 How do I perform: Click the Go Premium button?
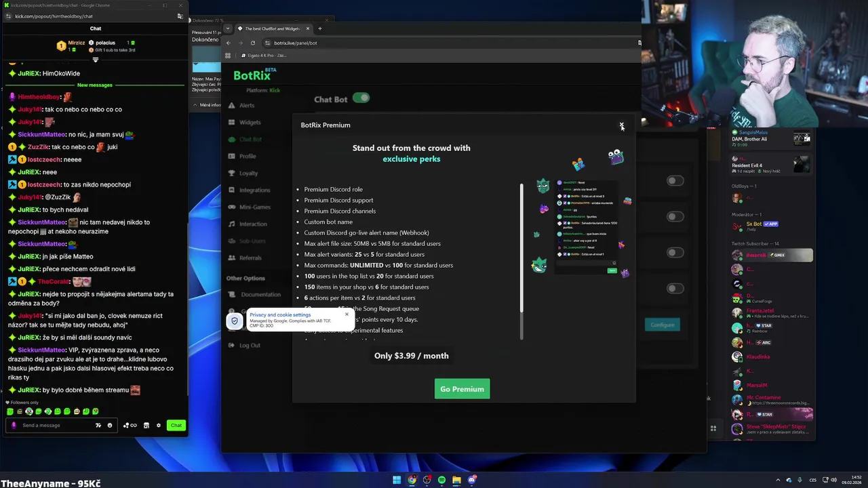(x=462, y=389)
